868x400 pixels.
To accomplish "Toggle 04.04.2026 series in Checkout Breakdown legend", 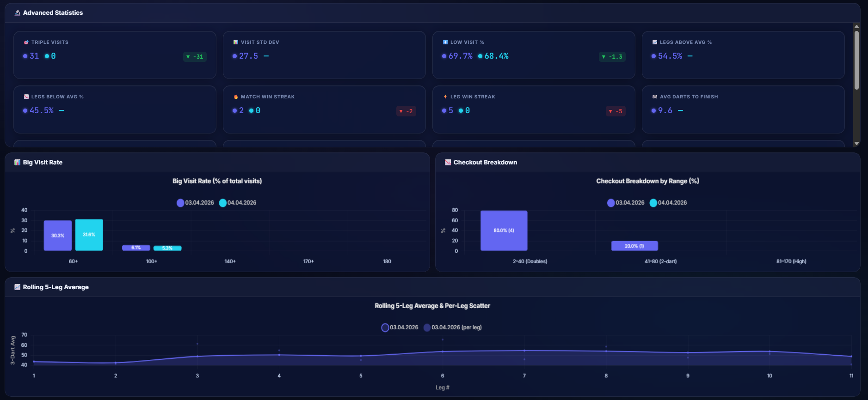I will tap(668, 203).
